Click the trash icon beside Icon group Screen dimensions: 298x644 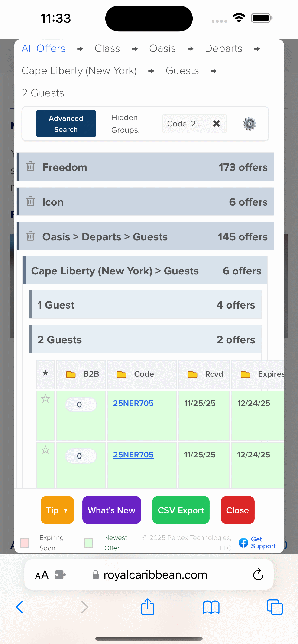tap(31, 201)
